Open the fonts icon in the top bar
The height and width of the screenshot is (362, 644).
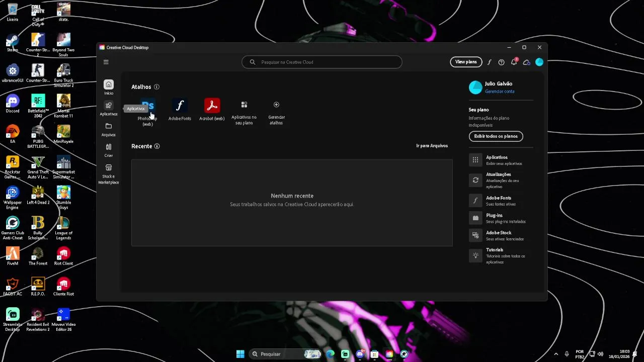(x=489, y=62)
